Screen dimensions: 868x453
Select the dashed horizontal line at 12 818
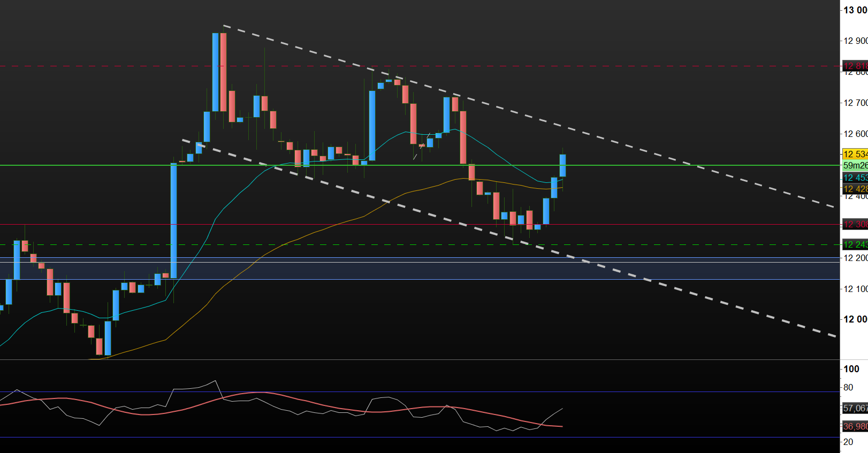pos(420,66)
